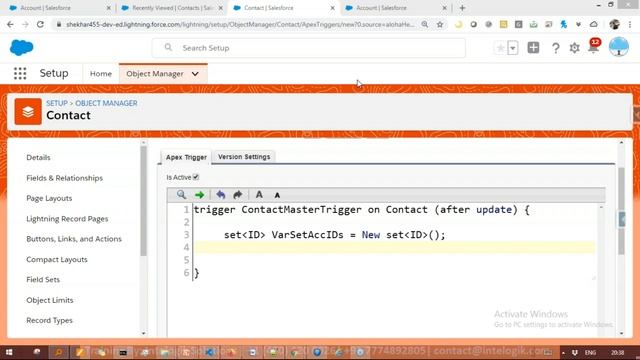Reload the browser page

tap(40, 24)
